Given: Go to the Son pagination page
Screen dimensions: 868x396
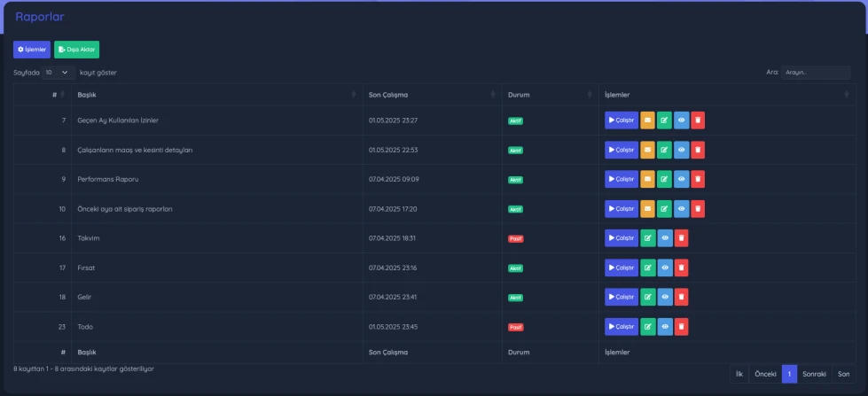Looking at the screenshot, I should tap(844, 374).
